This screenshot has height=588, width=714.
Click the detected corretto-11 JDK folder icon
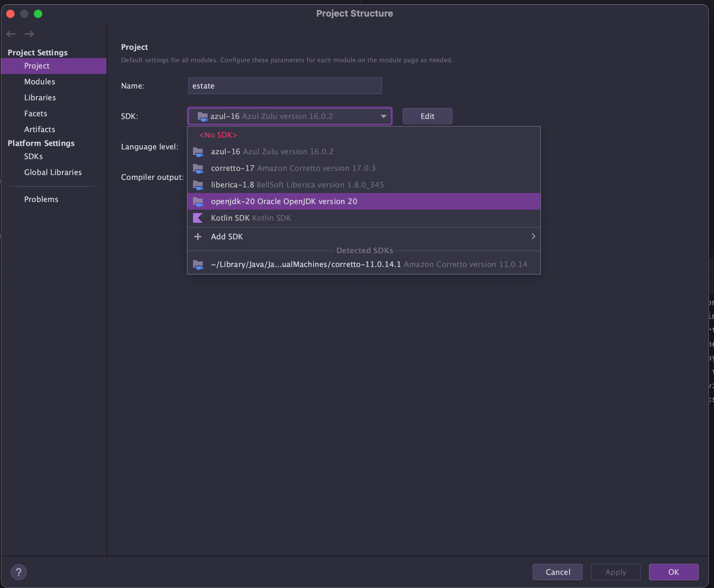198,265
